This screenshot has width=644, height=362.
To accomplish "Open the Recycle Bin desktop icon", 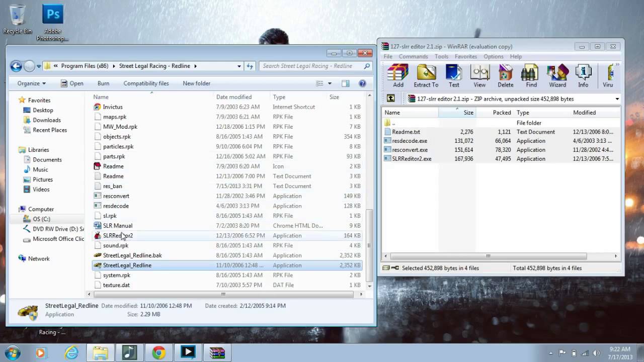I will pyautogui.click(x=17, y=19).
